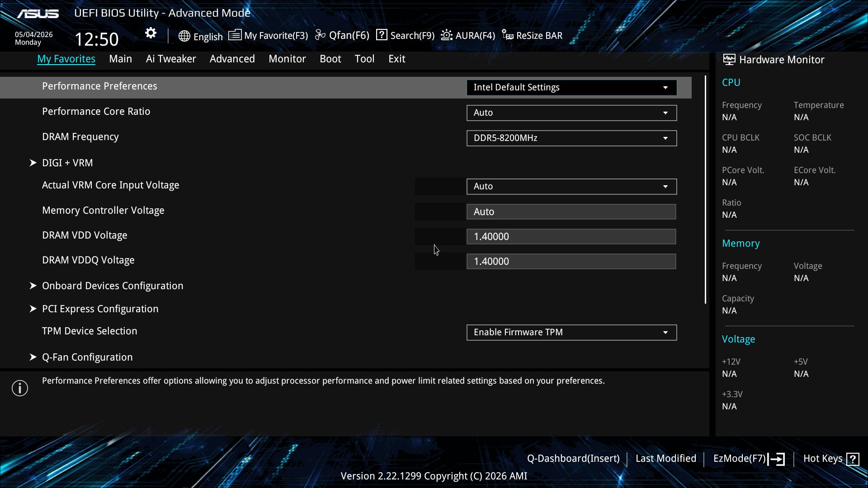The width and height of the screenshot is (868, 488).
Task: Click the info icon beside the description
Action: click(x=20, y=388)
